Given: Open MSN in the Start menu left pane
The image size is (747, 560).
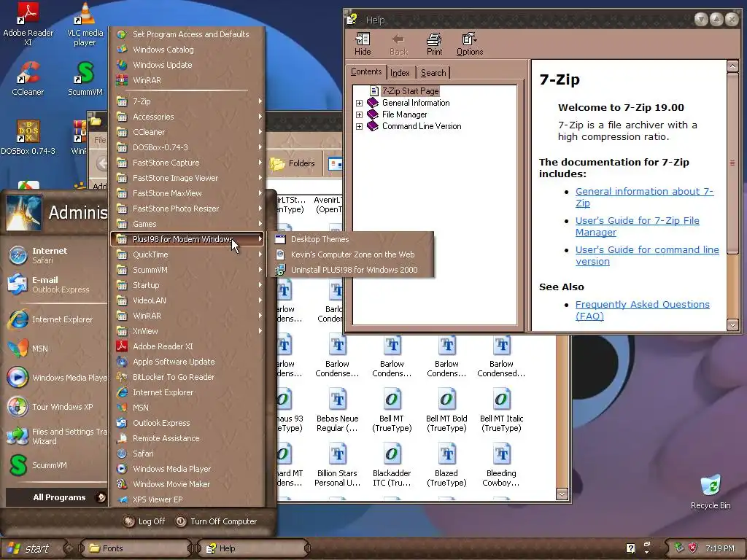Looking at the screenshot, I should [55, 349].
